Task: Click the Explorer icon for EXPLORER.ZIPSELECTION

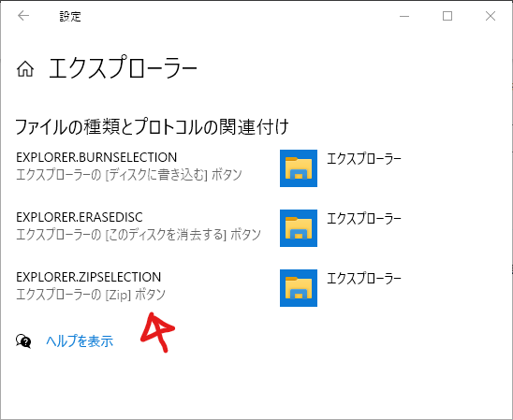Action: point(299,288)
